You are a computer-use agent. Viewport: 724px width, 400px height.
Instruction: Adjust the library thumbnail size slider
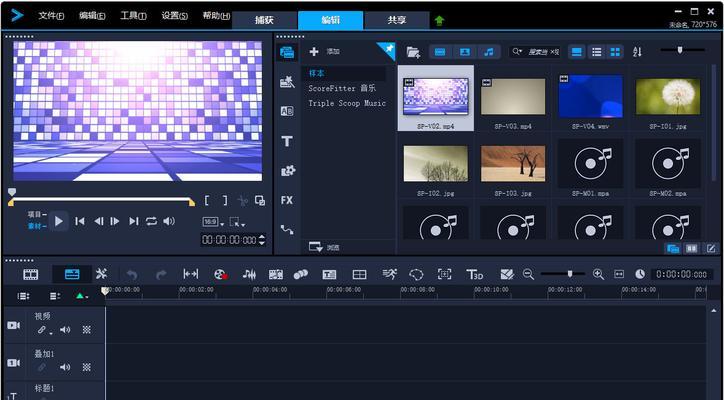(682, 50)
